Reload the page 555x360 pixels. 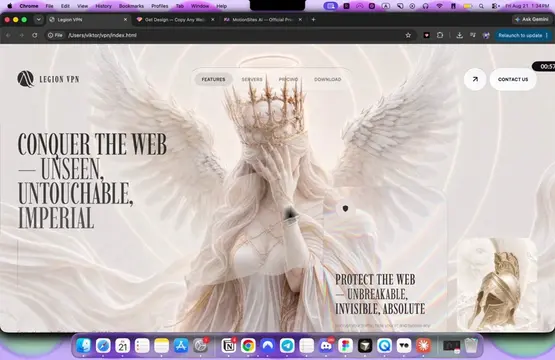click(x=35, y=35)
